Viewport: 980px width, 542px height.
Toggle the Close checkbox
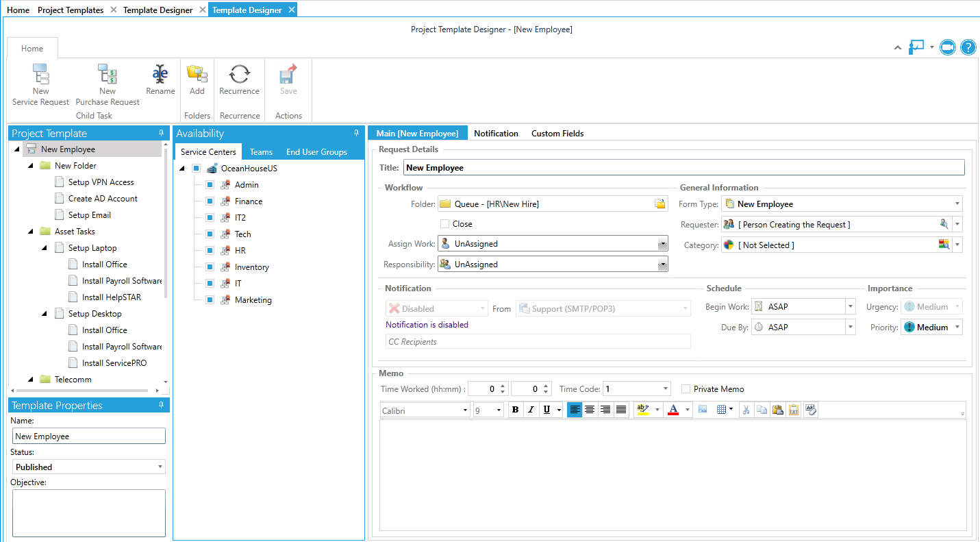click(444, 224)
